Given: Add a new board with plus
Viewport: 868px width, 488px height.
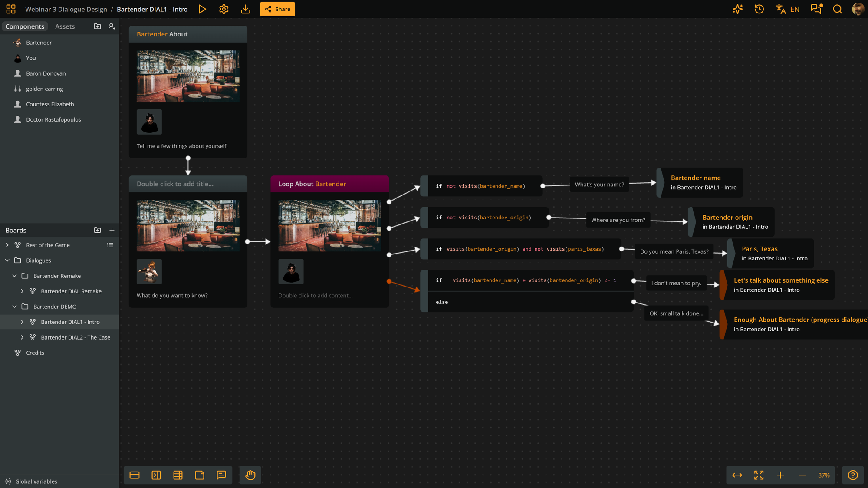Looking at the screenshot, I should 112,230.
